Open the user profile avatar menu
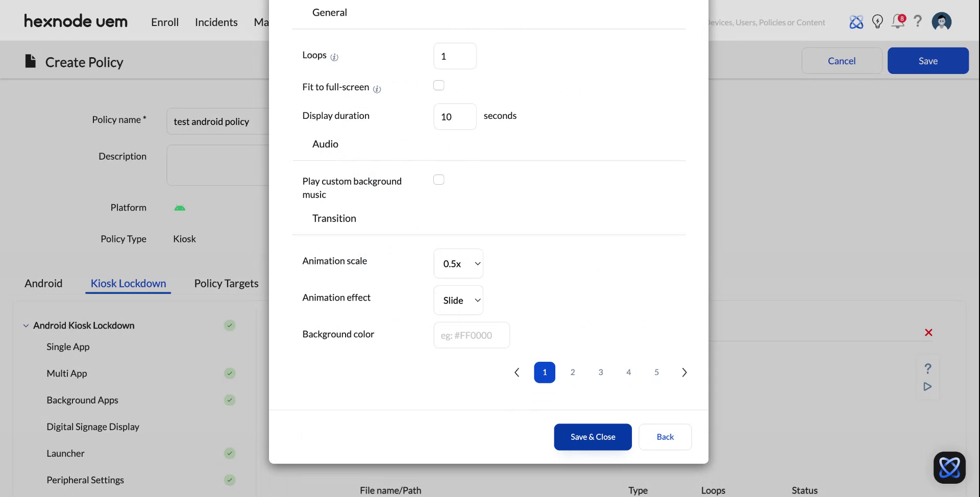 (941, 21)
